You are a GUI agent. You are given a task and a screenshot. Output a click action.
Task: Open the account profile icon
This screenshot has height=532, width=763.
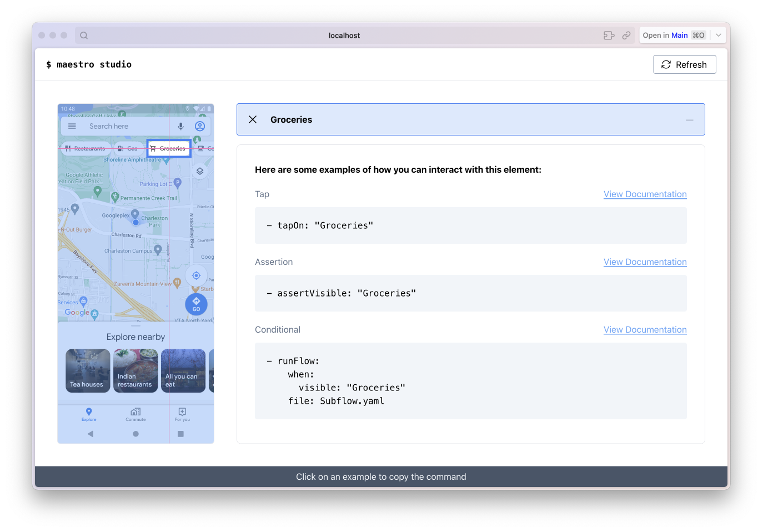click(200, 126)
